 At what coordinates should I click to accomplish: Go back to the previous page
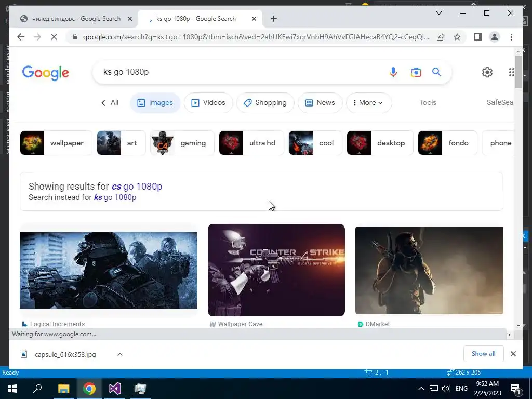21,37
